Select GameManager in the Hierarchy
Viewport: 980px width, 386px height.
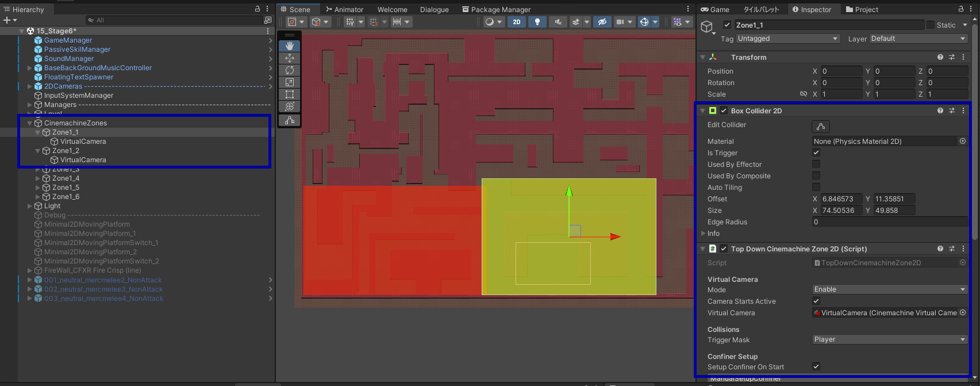coord(68,40)
